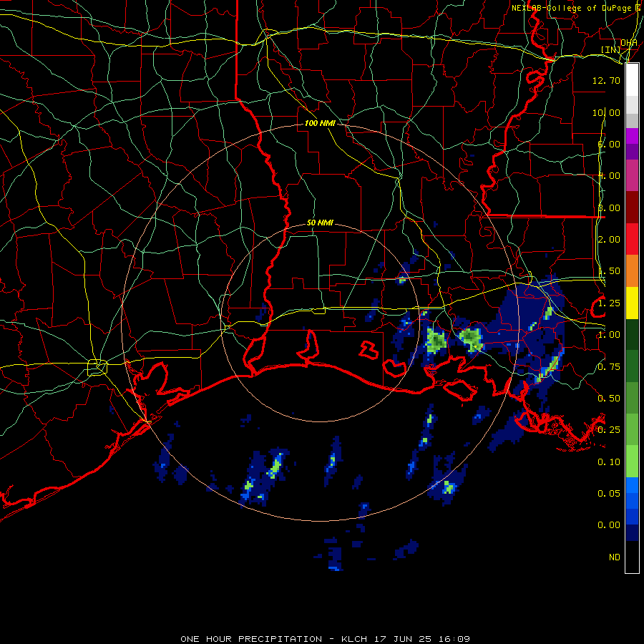Click the 1.25 scale value
This screenshot has height=644, width=644.
coord(609,303)
